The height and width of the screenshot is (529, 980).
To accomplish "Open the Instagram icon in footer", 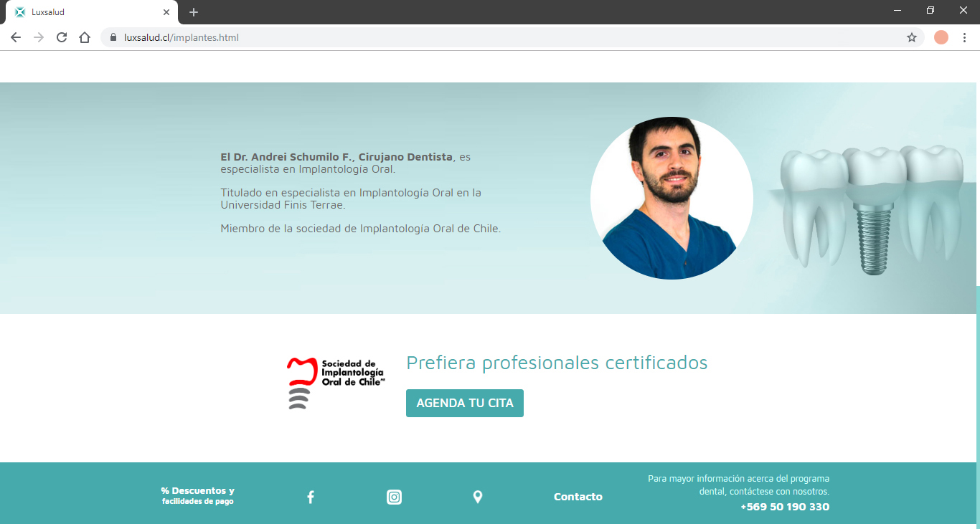I will (394, 497).
